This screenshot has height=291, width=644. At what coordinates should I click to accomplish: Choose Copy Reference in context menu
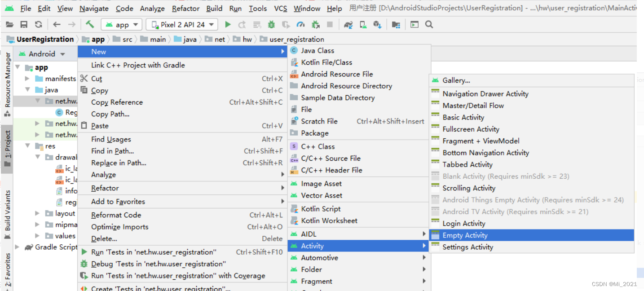click(182, 102)
